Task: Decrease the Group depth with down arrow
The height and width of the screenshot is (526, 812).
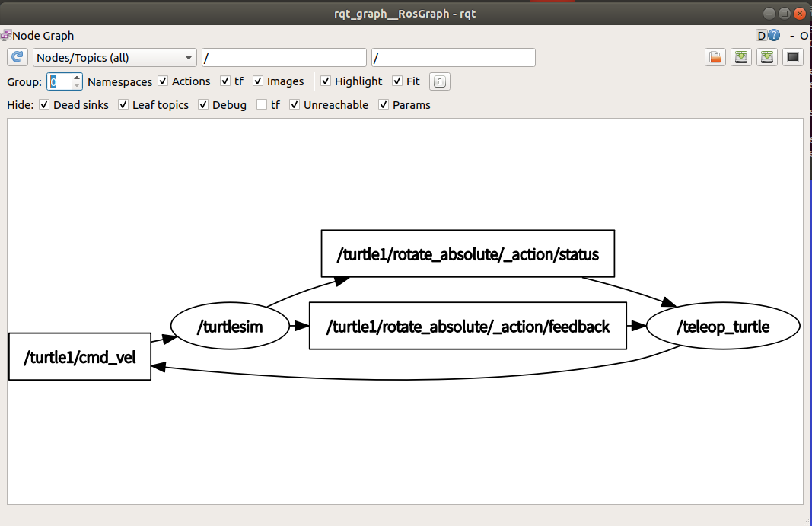Action: tap(77, 85)
